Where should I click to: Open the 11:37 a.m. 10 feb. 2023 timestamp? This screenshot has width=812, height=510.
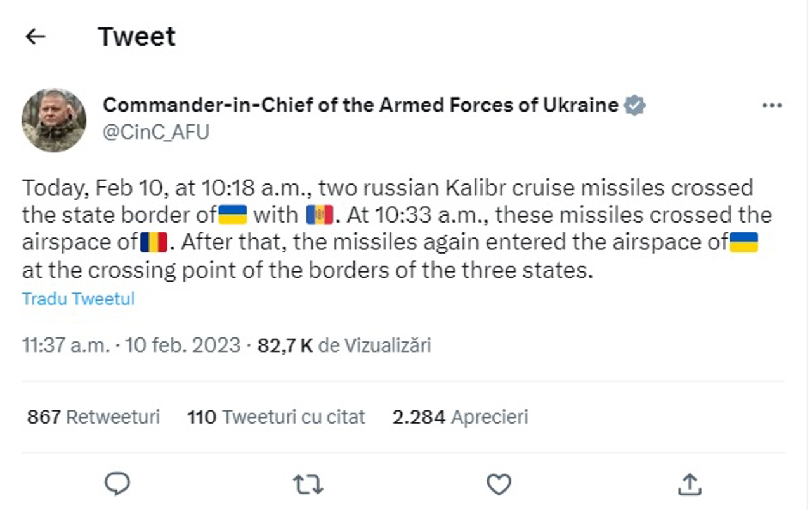point(131,345)
